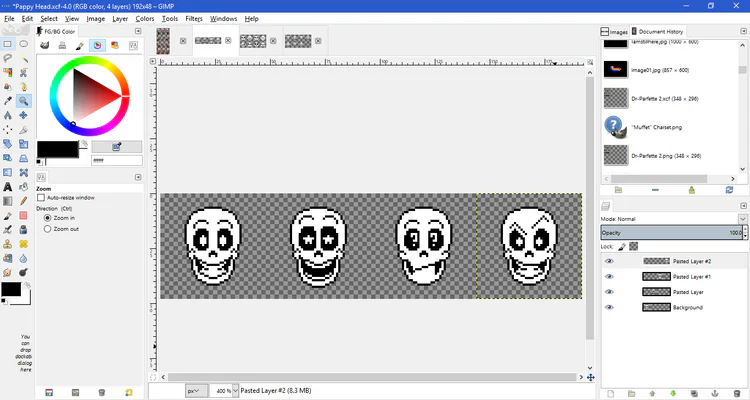750x400 pixels.
Task: Adjust the layer Opacity slider
Action: [x=671, y=233]
